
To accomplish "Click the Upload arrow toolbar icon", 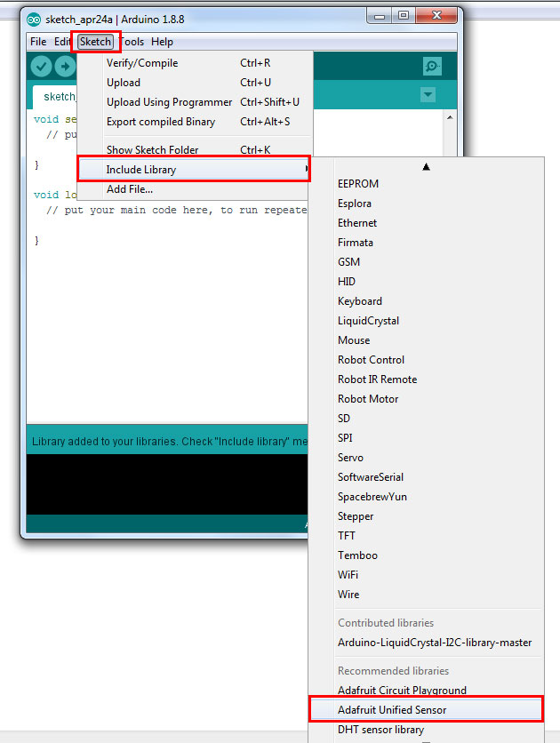I will [x=65, y=67].
